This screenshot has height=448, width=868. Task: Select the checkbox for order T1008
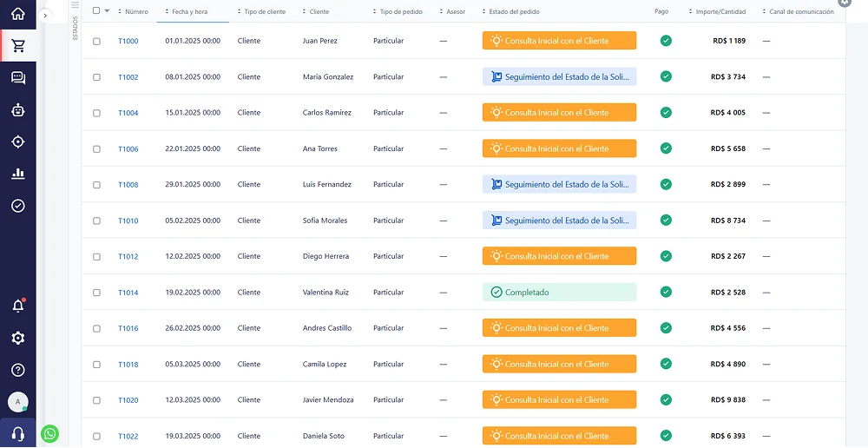click(x=96, y=185)
